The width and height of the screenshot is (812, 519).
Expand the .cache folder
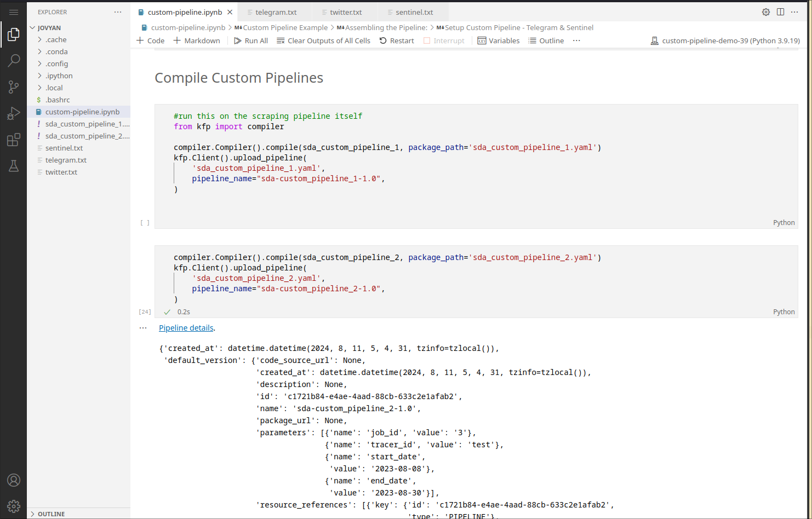(x=78, y=39)
